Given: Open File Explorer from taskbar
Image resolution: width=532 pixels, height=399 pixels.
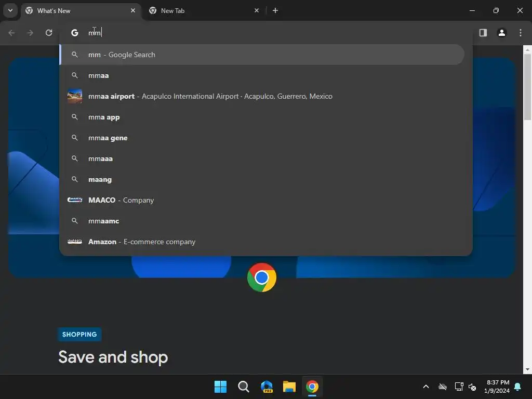Looking at the screenshot, I should click(x=289, y=387).
